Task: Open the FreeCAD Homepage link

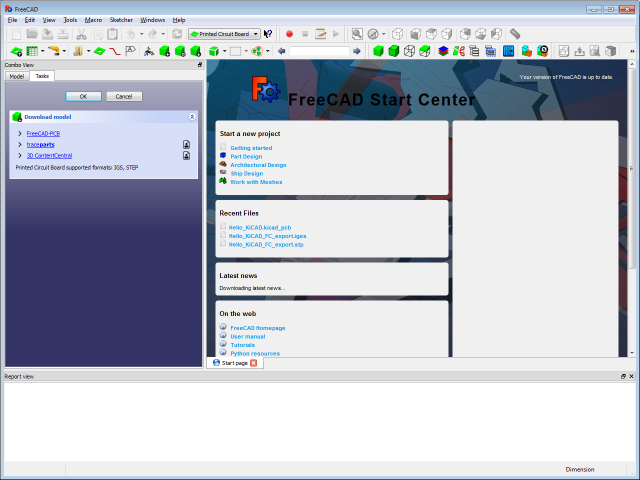Action: 258,328
